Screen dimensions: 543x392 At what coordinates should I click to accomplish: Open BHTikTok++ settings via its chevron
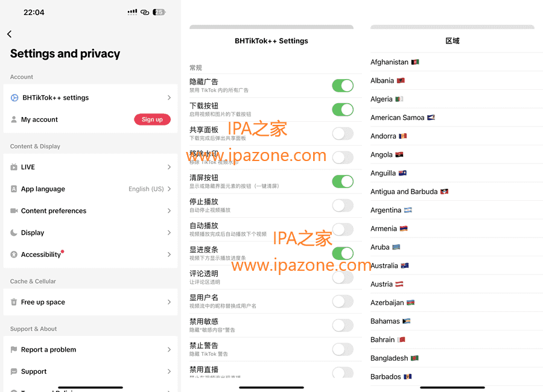pos(169,98)
